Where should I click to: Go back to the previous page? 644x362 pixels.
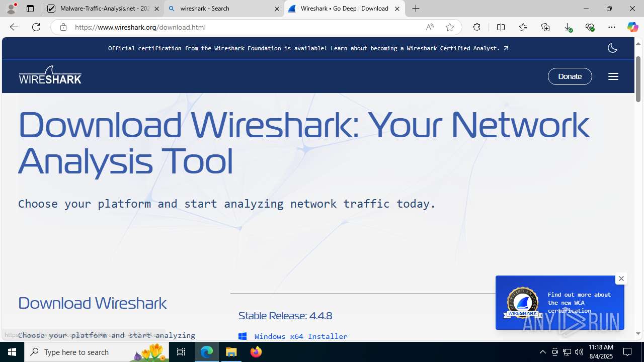(14, 27)
